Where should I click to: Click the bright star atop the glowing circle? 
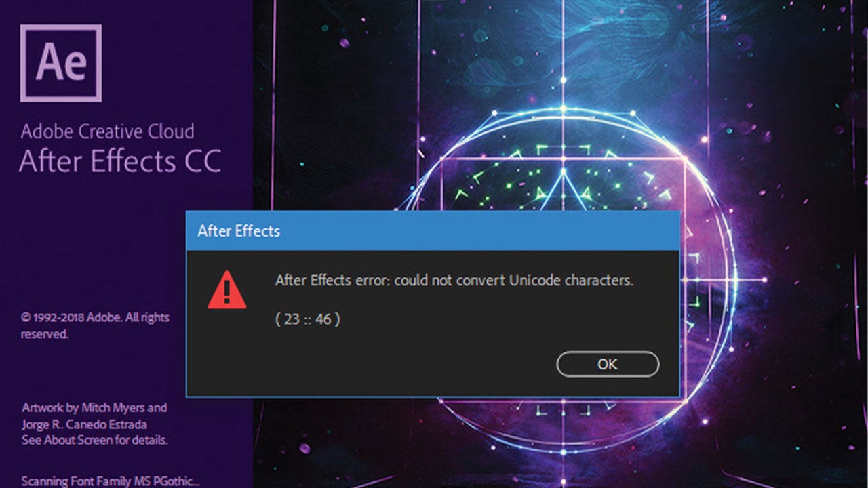tap(562, 107)
